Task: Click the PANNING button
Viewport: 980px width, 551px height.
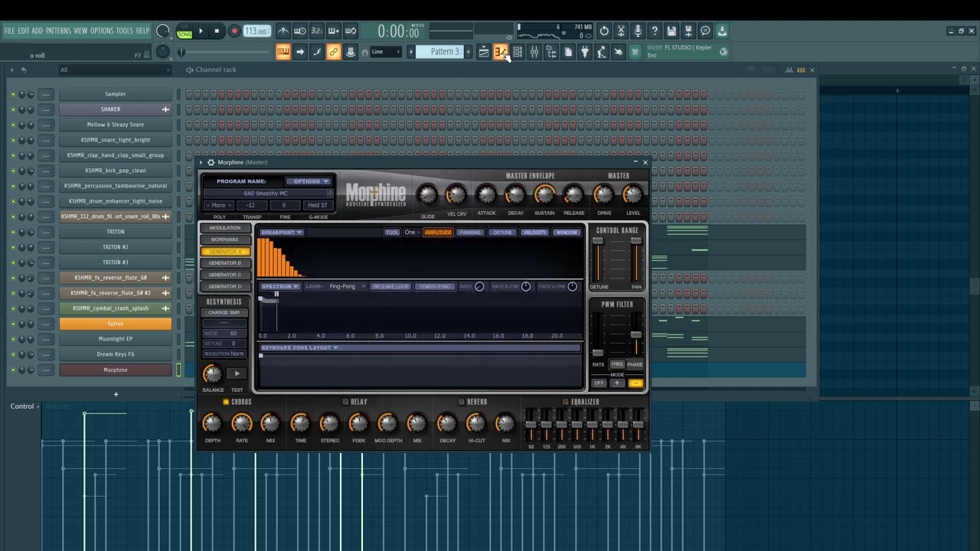Action: 470,233
